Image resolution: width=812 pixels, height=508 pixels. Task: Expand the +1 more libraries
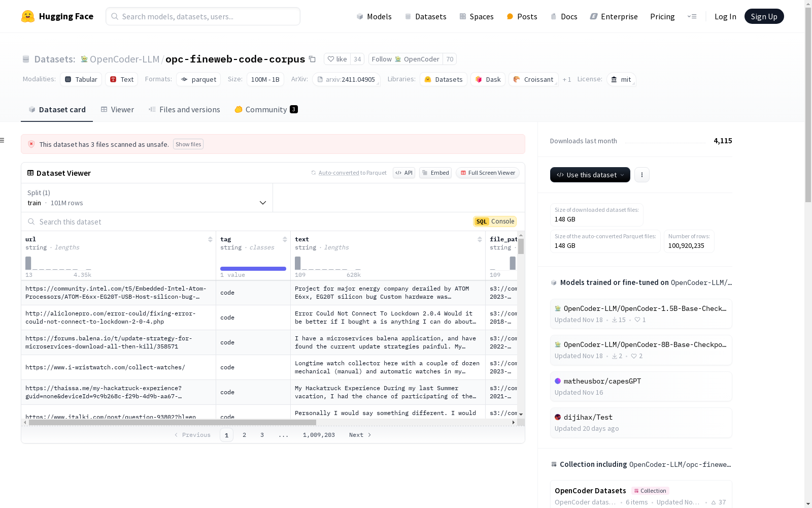click(x=567, y=79)
